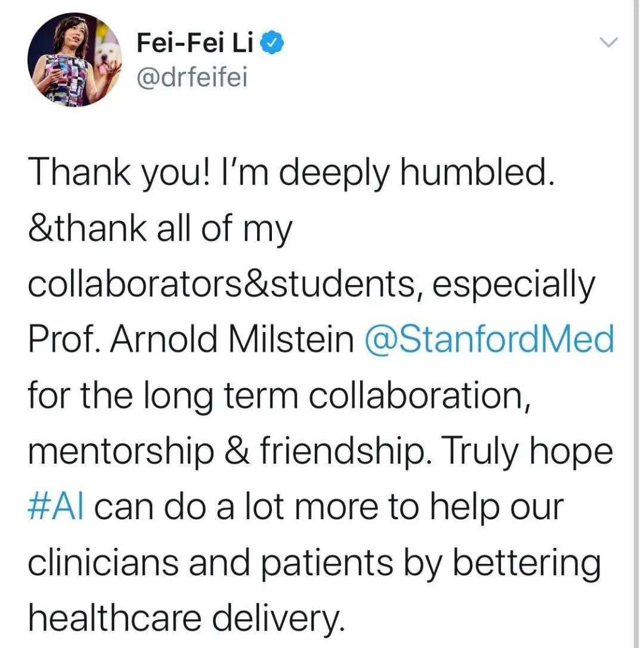
Task: Click the line "&thank all of my"
Action: 160,230
